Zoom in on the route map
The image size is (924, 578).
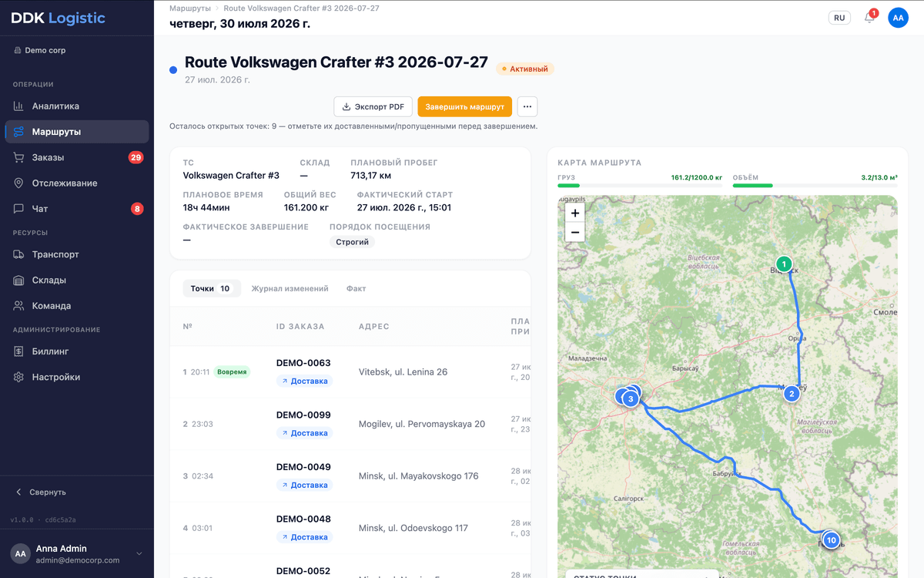tap(574, 213)
